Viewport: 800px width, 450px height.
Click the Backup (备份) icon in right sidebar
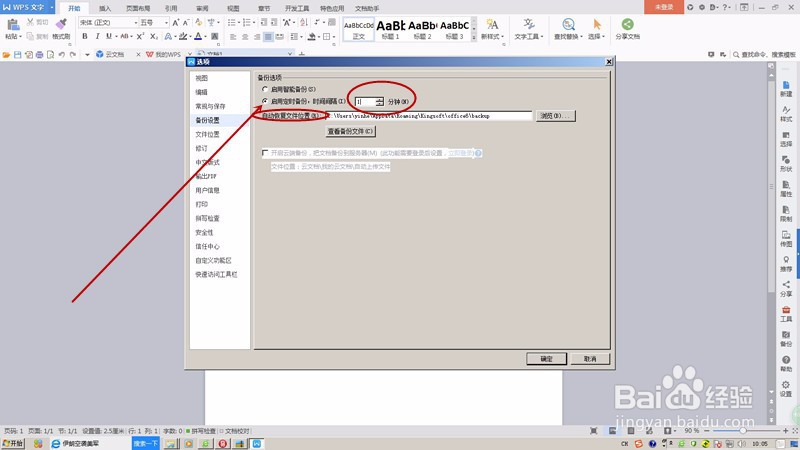pyautogui.click(x=786, y=335)
